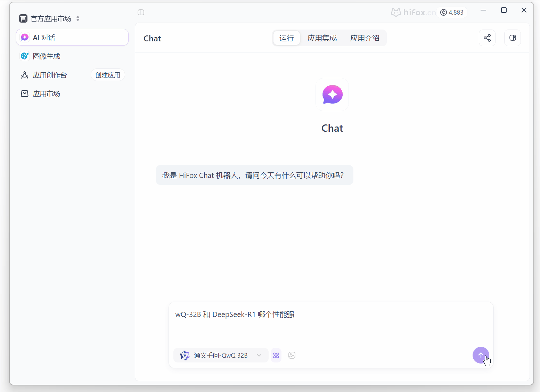Minimize the application window

click(483, 10)
